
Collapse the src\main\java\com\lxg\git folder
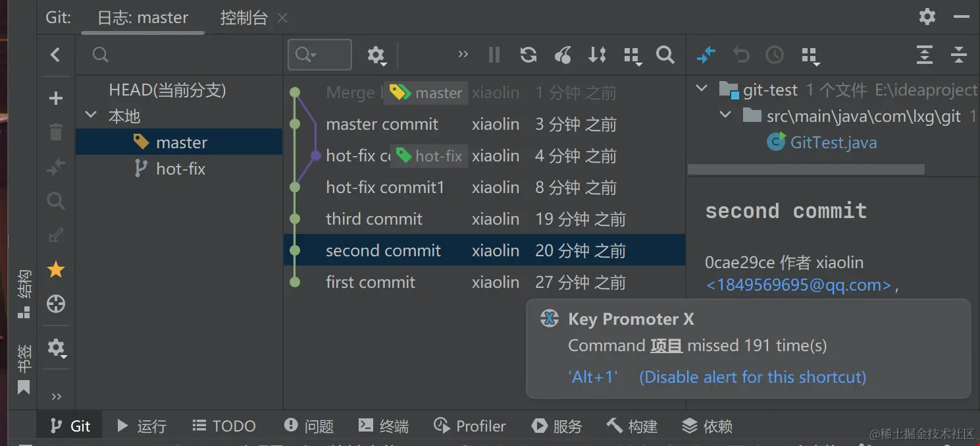[726, 115]
